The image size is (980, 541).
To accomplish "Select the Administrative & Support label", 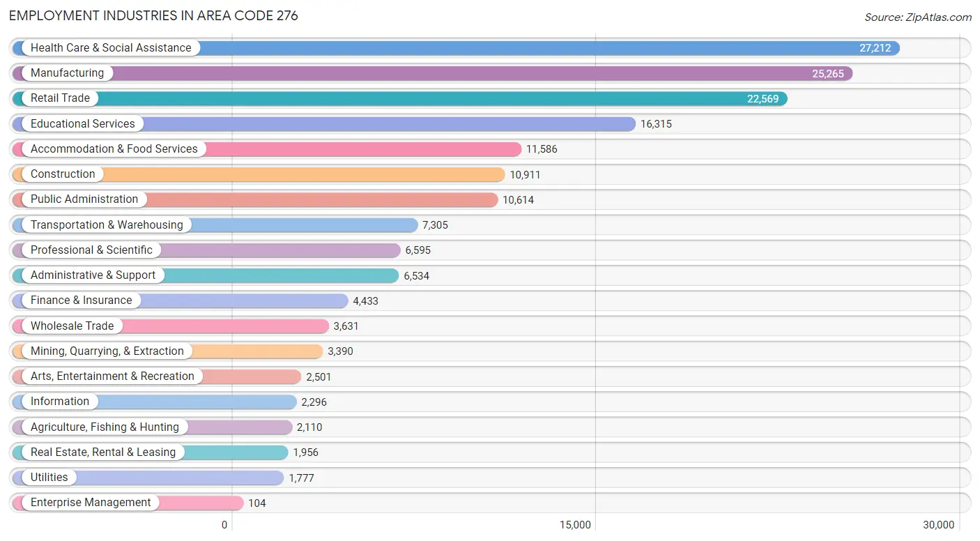I will pos(93,275).
